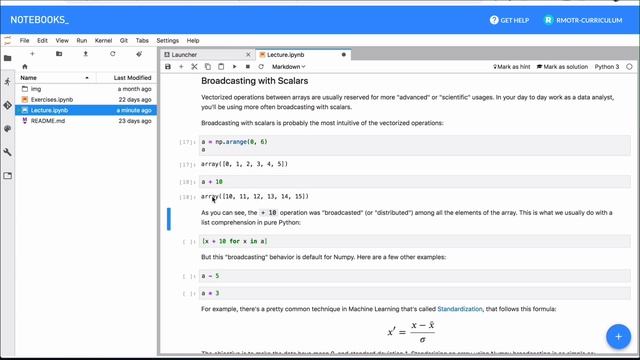640x360 pixels.
Task: Open the Commands palette sidebar icon
Action: [7, 129]
